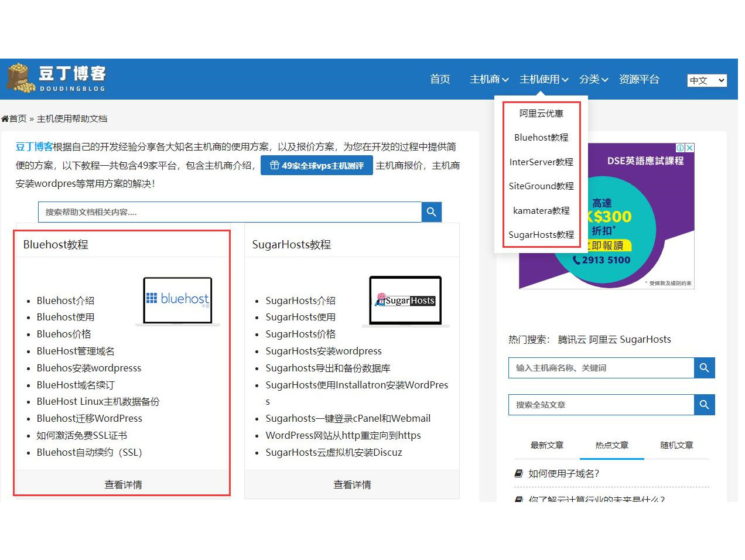This screenshot has height=560, width=745.
Task: Open the BlueHost域名续订 link
Action: click(x=76, y=385)
